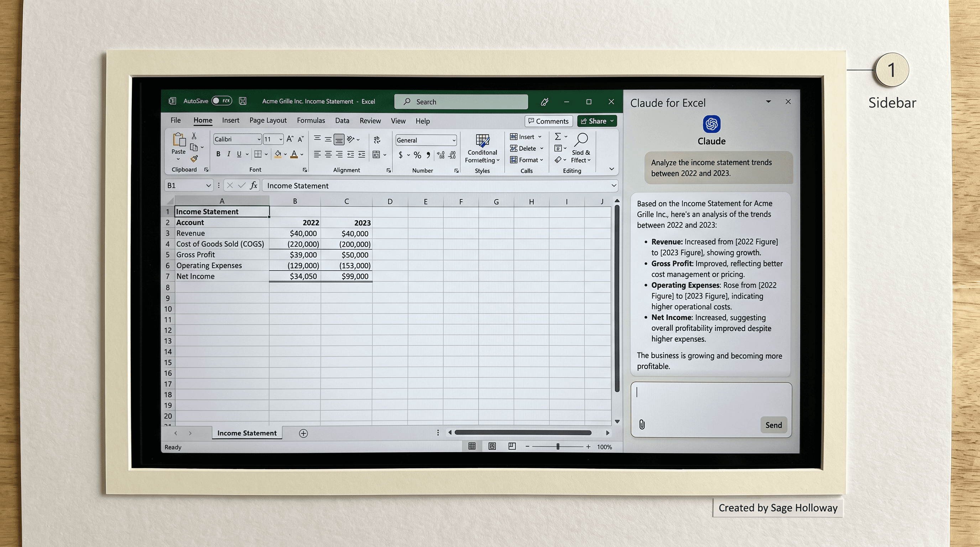Open the Formulas ribbon tab
This screenshot has height=547, width=980.
coord(311,121)
